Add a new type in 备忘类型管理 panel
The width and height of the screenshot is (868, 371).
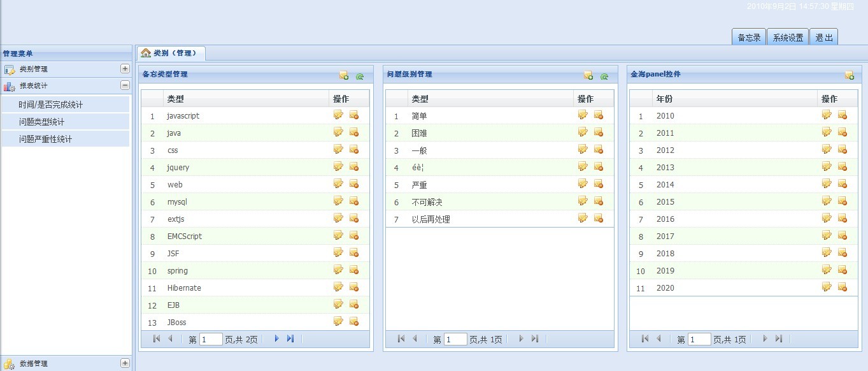pyautogui.click(x=343, y=76)
